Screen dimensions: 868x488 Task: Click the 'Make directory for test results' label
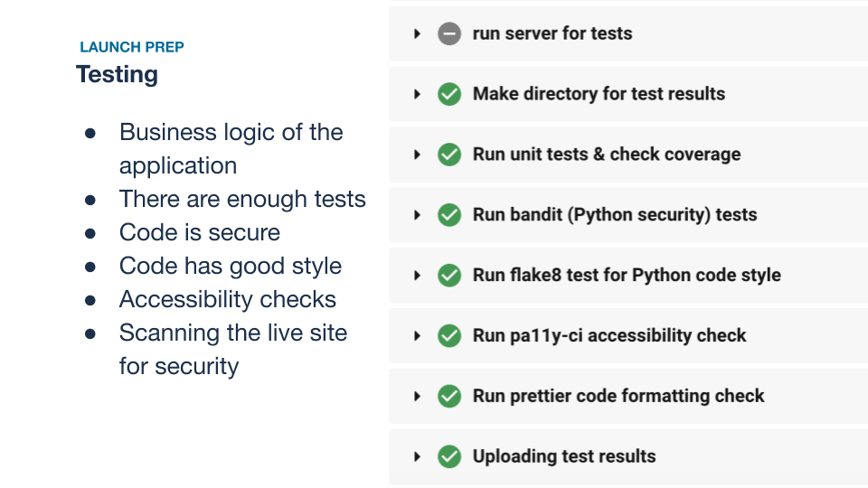coord(599,94)
